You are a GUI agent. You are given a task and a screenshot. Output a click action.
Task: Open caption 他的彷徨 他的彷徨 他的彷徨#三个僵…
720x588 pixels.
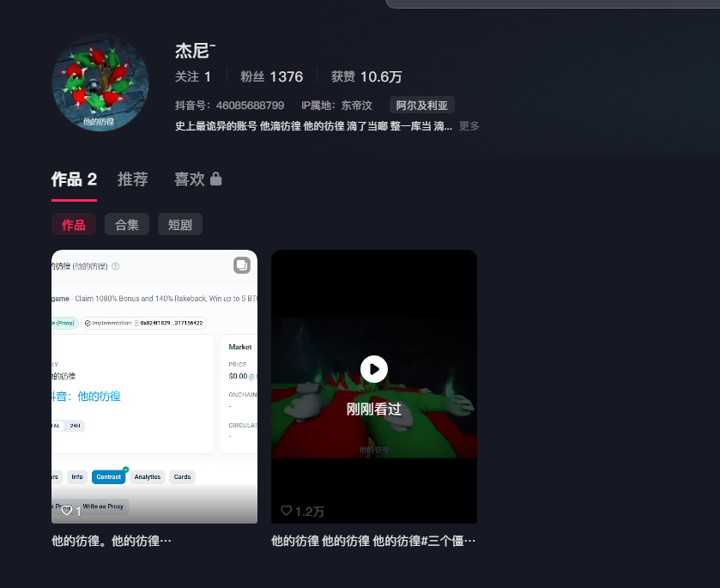(x=373, y=541)
